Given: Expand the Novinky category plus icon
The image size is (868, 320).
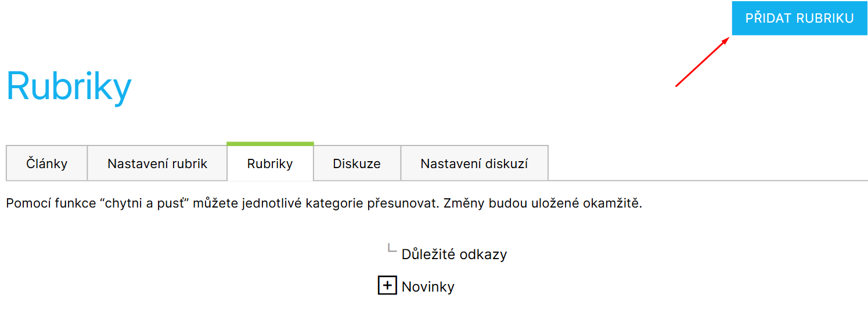Looking at the screenshot, I should pos(387,286).
